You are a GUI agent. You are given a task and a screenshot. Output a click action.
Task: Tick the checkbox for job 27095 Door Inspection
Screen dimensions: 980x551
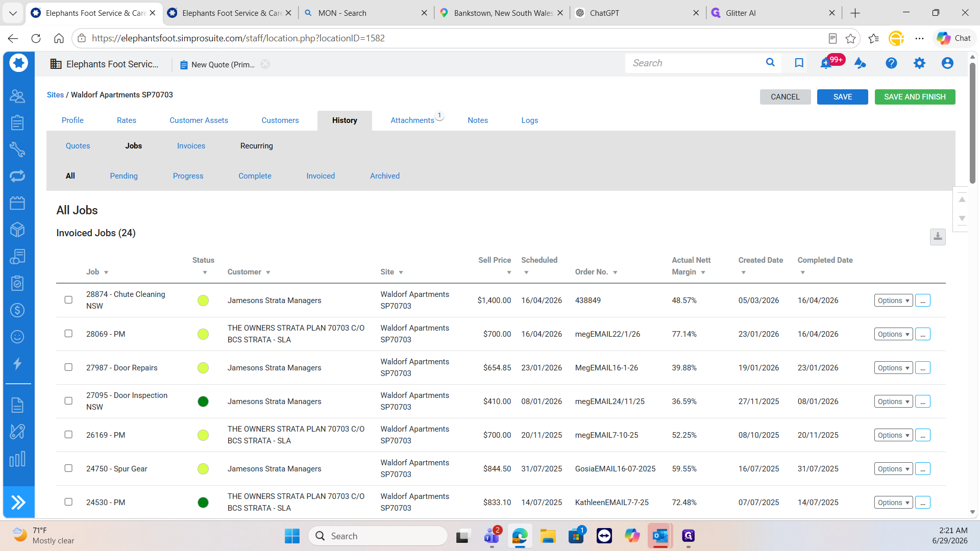68,401
